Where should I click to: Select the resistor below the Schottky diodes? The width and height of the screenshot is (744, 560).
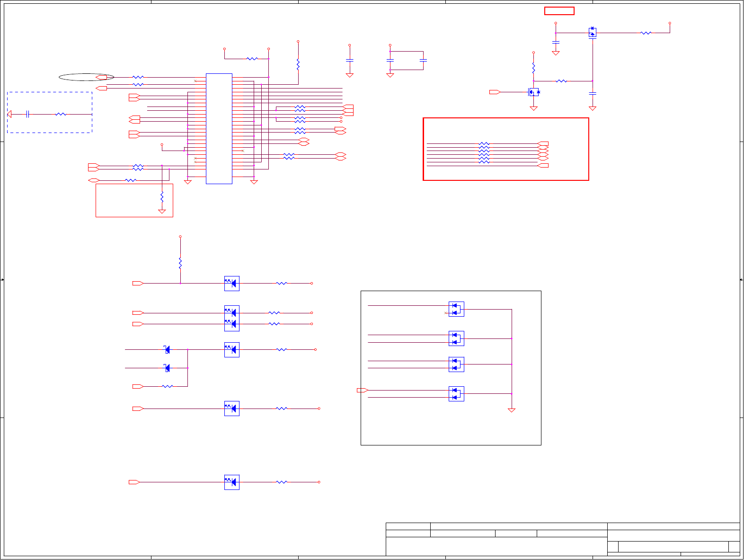(x=168, y=386)
